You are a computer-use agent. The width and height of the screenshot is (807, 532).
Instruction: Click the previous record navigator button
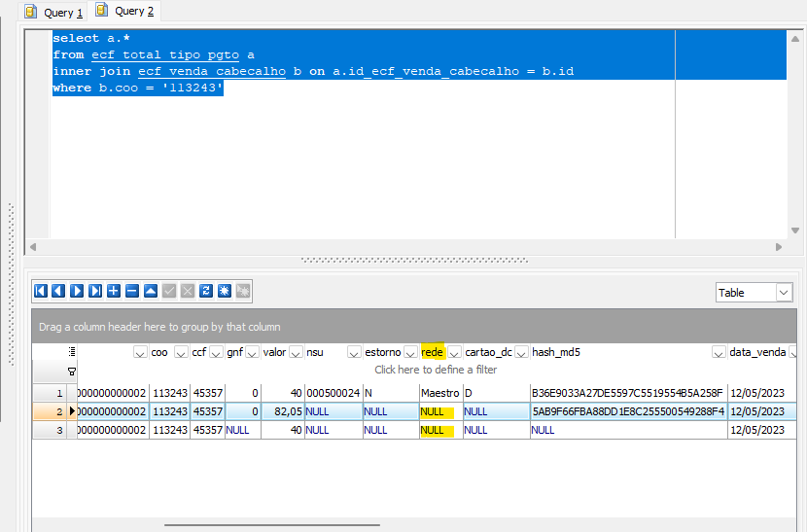(x=58, y=291)
